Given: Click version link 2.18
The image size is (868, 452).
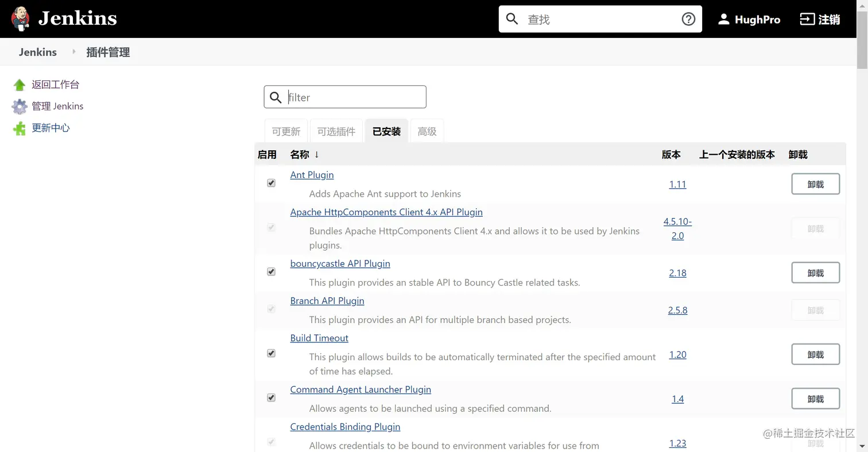Looking at the screenshot, I should 677,273.
